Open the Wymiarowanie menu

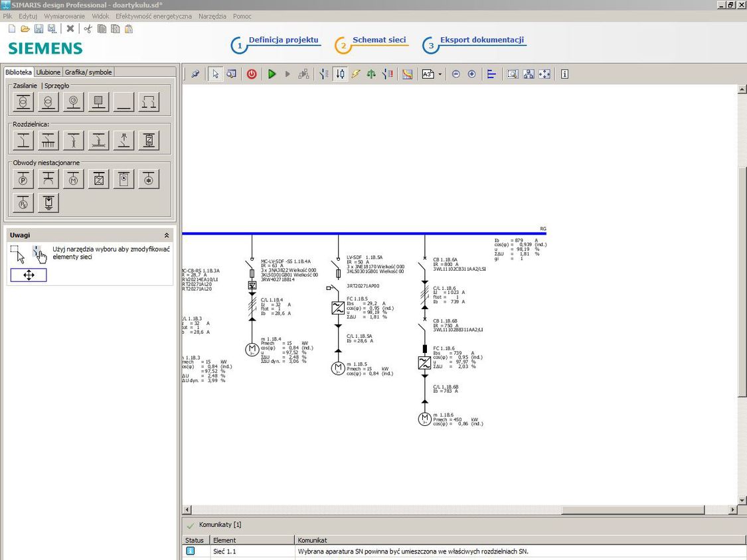(64, 16)
